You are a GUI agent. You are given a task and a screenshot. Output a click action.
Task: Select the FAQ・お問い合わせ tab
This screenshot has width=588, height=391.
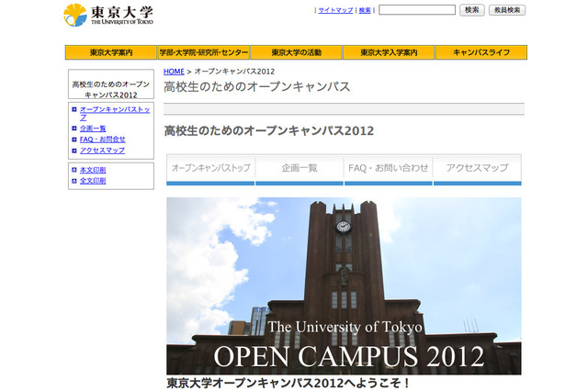pos(389,170)
